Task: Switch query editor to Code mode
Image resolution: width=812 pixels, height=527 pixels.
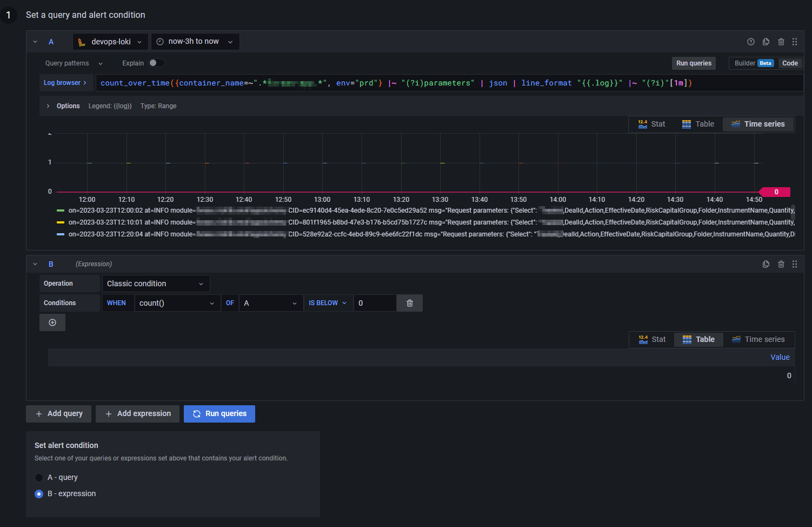Action: [790, 63]
